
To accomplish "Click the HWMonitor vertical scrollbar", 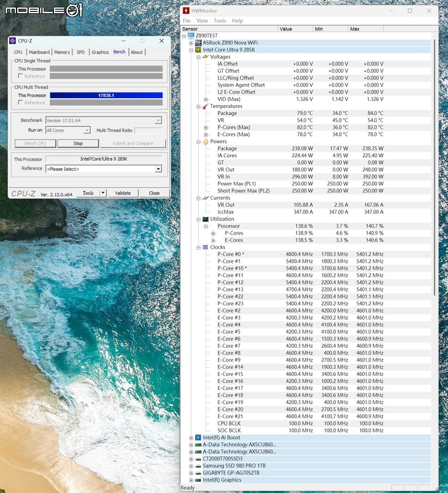I will tap(434, 167).
